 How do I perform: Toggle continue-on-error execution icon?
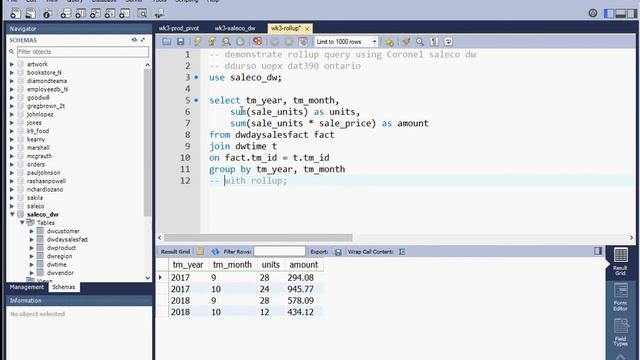(x=257, y=42)
